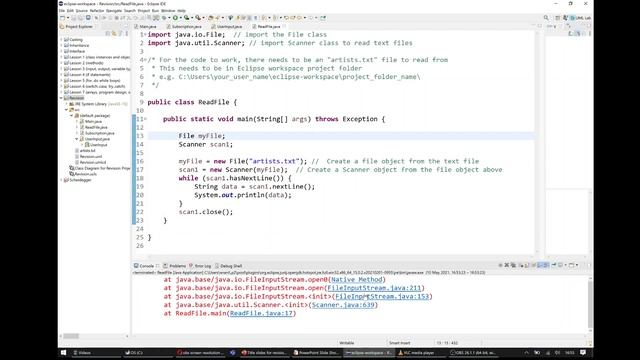Click the New file toolbar icon
This screenshot has width=640, height=360.
coord(62,18)
